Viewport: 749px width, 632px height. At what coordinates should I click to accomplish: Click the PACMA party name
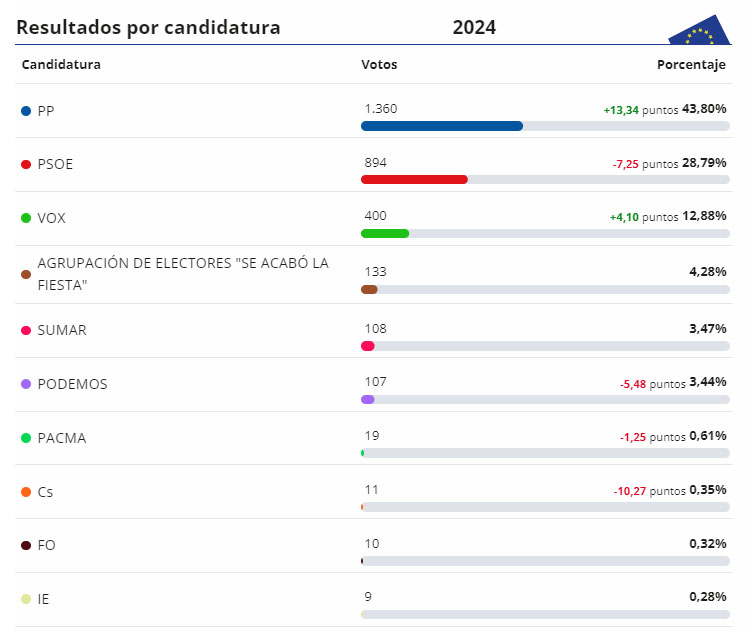(x=61, y=438)
